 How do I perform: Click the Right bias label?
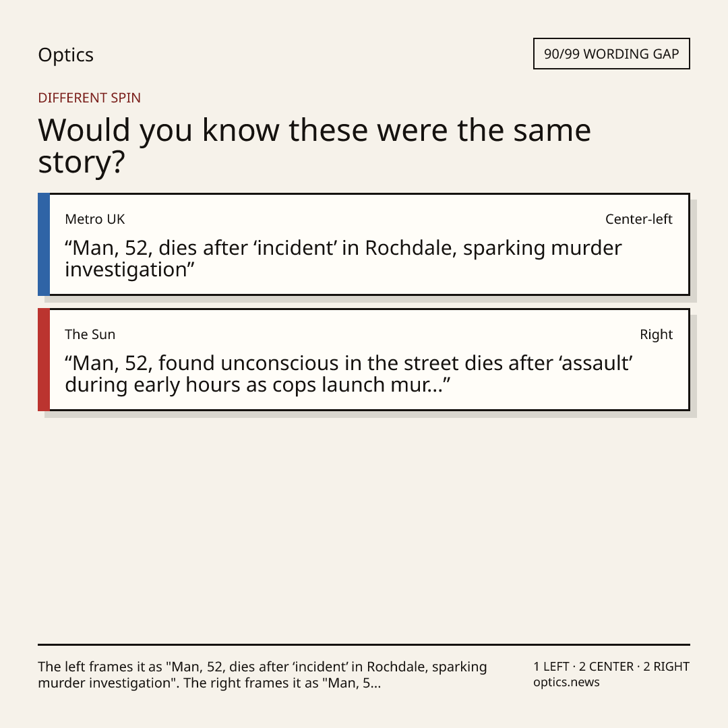click(656, 334)
